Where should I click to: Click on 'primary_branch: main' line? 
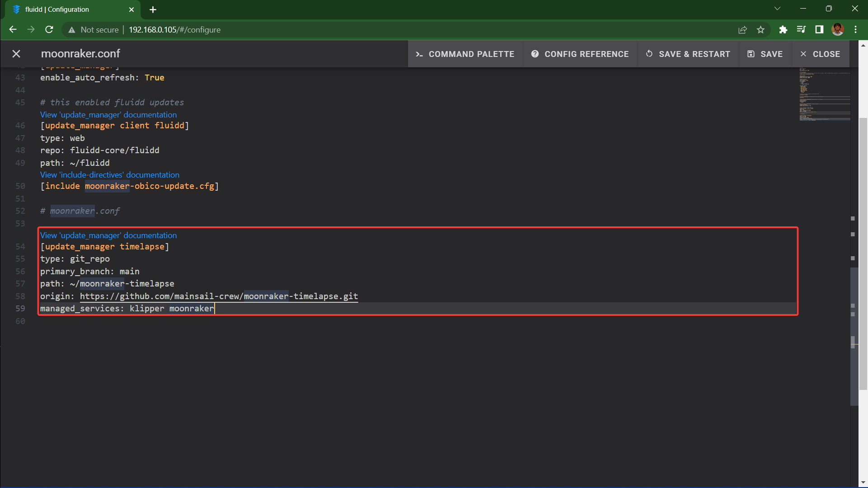[90, 272]
